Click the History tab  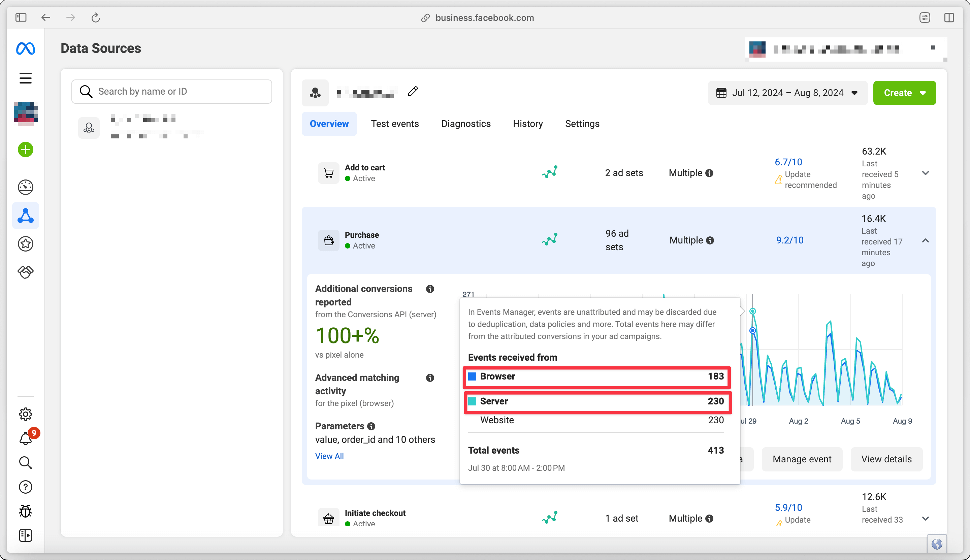tap(528, 123)
